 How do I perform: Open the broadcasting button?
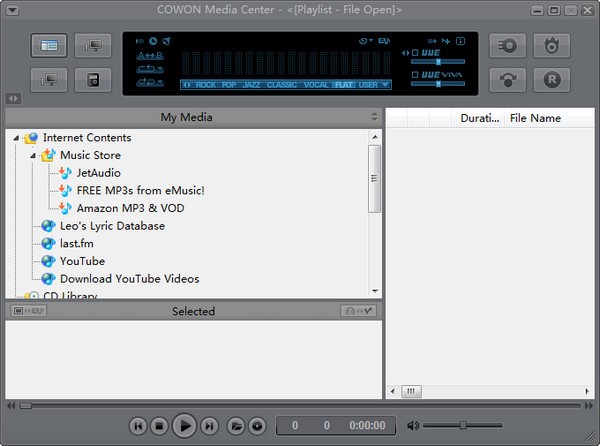[x=507, y=80]
